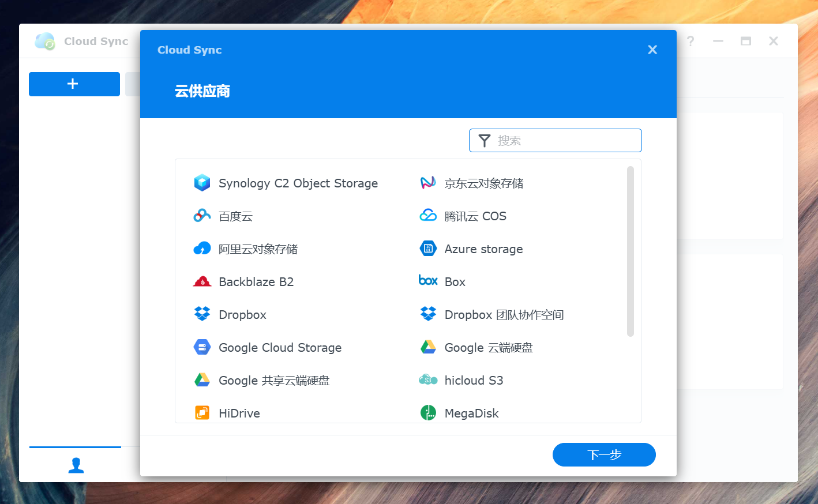Select 'Dropbox 团队协作空间' label

point(504,315)
